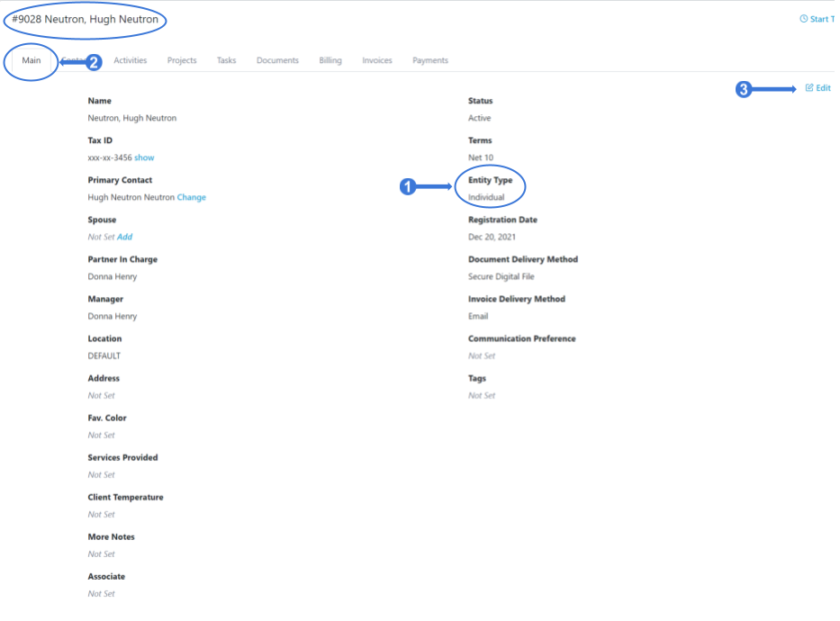Click the numbered marker 3 annotation
This screenshot has width=840, height=621.
pos(744,89)
